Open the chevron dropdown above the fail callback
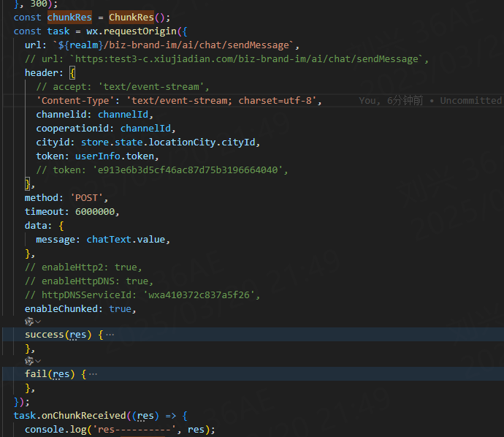 (x=38, y=361)
